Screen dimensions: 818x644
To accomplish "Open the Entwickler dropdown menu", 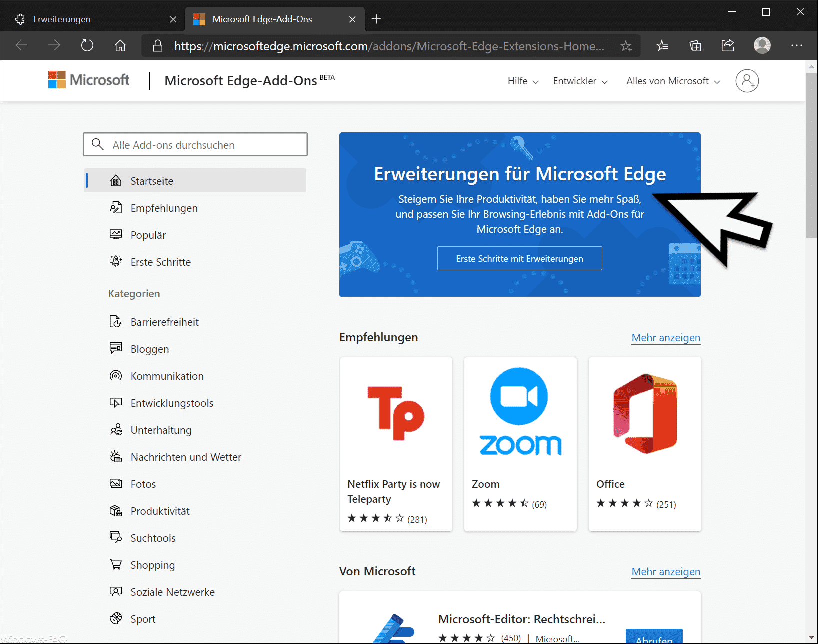I will [x=580, y=80].
